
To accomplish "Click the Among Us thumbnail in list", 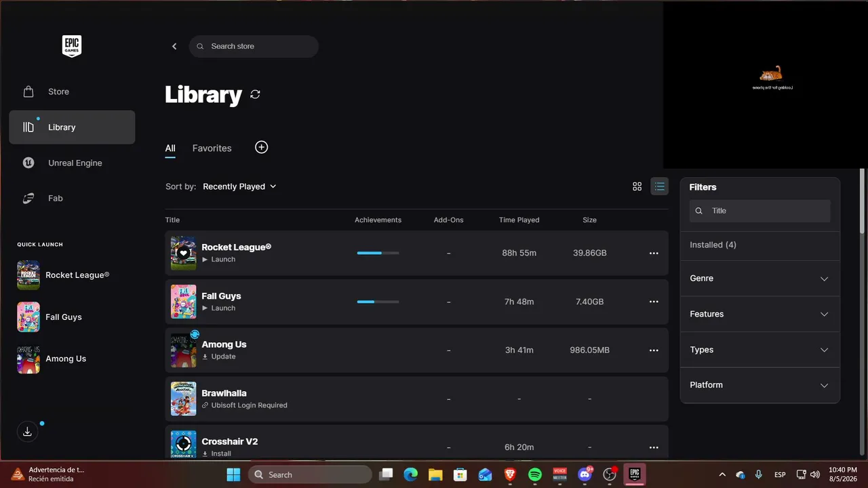I will [x=183, y=350].
